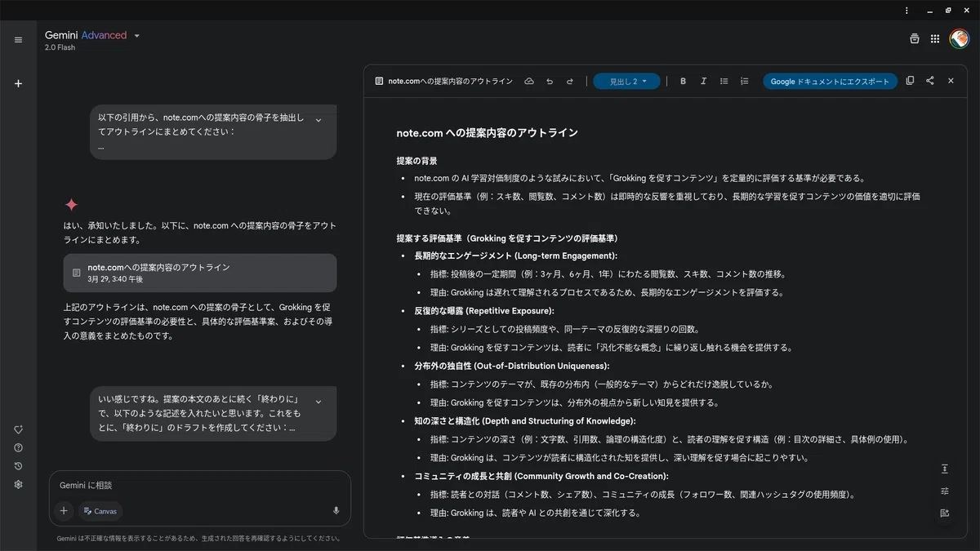Click Depth and Structuring of Knowledge heading
This screenshot has width=980, height=551.
[524, 421]
